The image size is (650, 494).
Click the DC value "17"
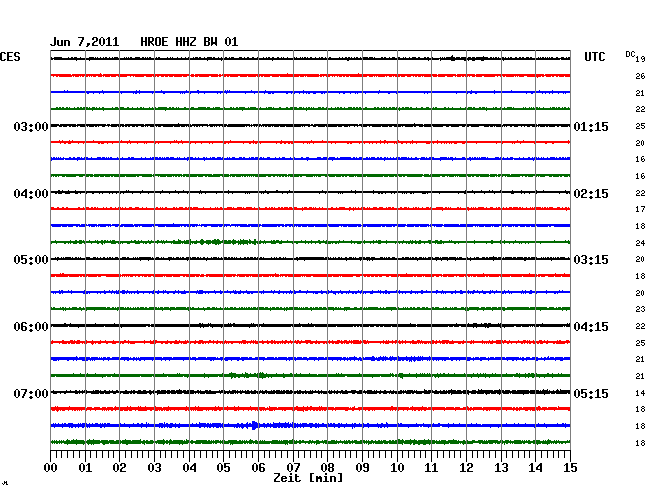(640, 209)
